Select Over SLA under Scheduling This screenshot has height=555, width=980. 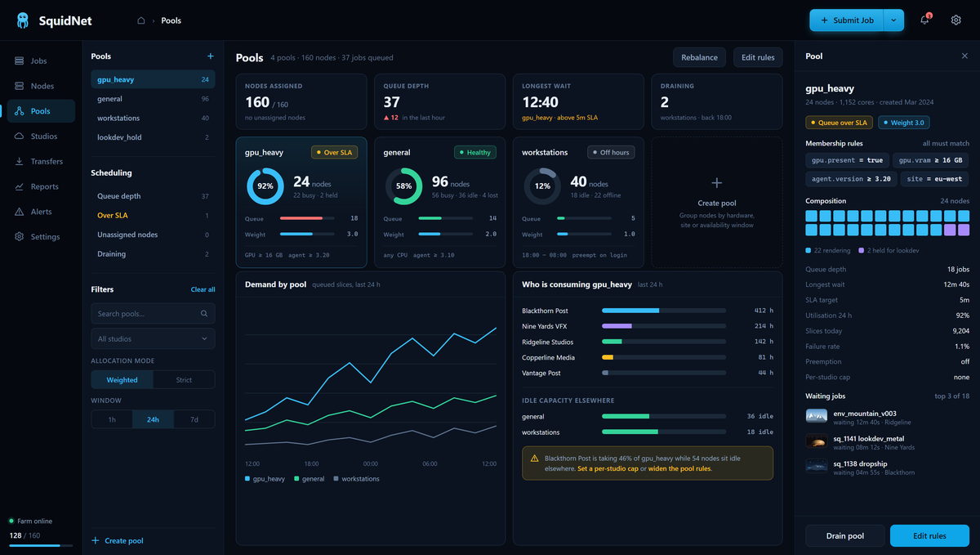153,216
